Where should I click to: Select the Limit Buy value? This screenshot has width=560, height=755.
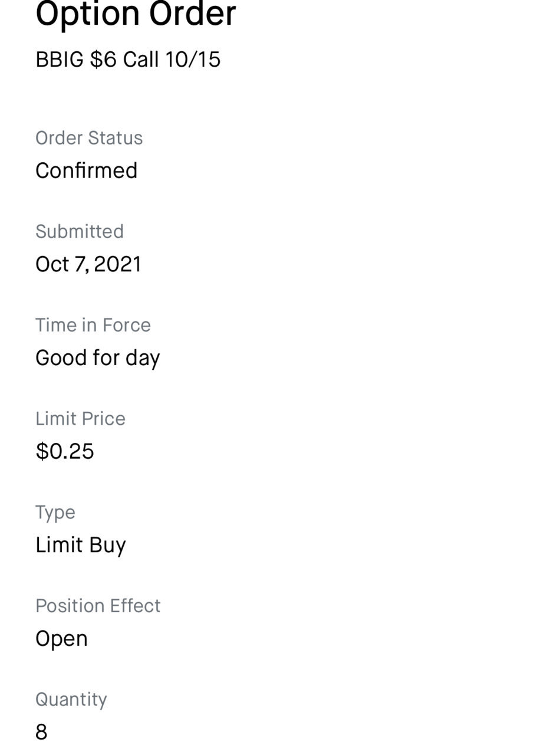pos(81,545)
